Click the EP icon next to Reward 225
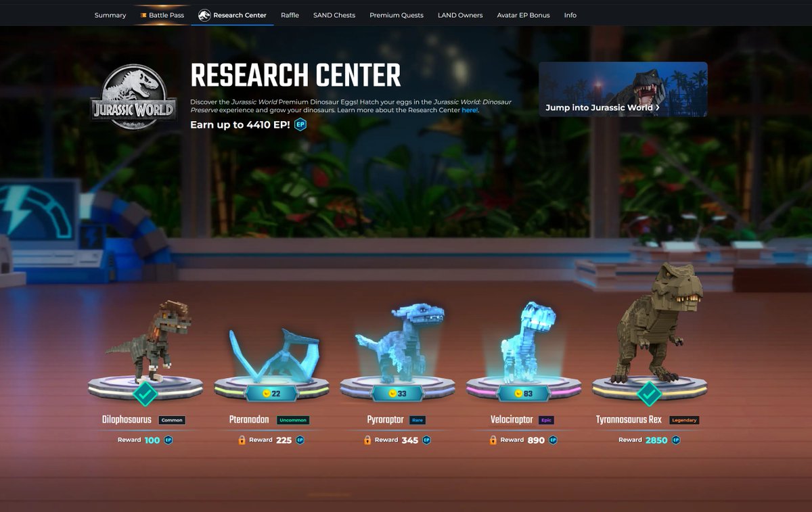This screenshot has height=512, width=812. click(x=300, y=440)
